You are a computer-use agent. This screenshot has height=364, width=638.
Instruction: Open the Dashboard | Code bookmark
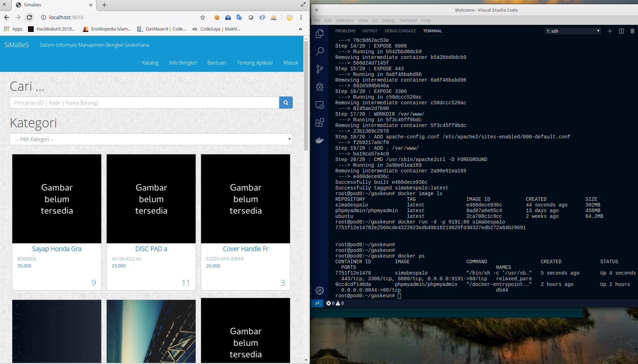point(162,29)
